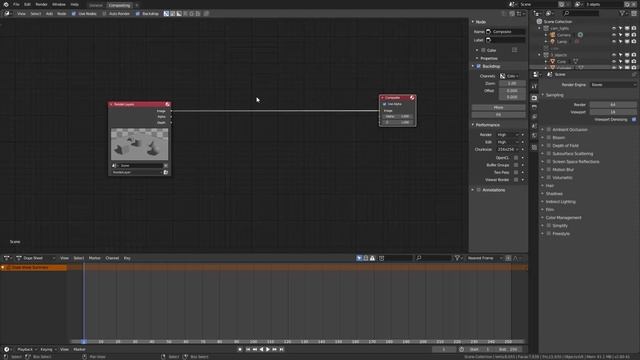Expand the Properties subpanel
The width and height of the screenshot is (640, 360).
[477, 58]
